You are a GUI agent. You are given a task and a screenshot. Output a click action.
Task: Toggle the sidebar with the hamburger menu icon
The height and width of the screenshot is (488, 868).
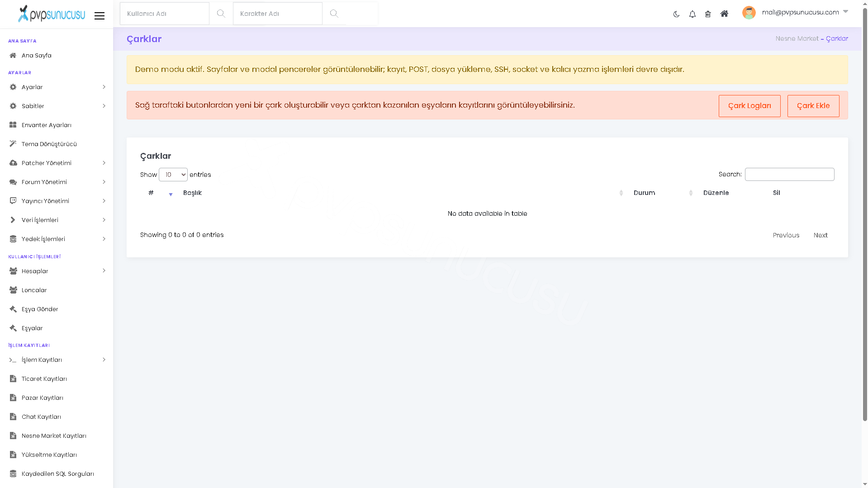coord(100,16)
